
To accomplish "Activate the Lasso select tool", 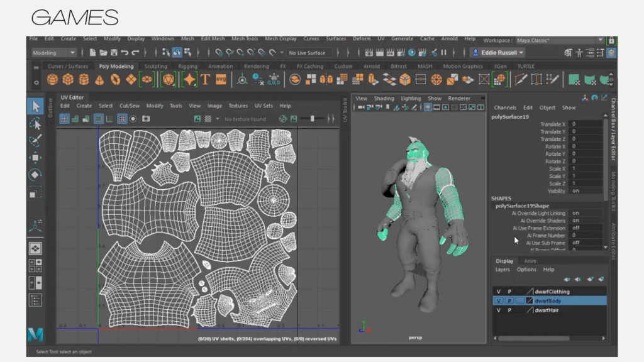I will coord(36,124).
